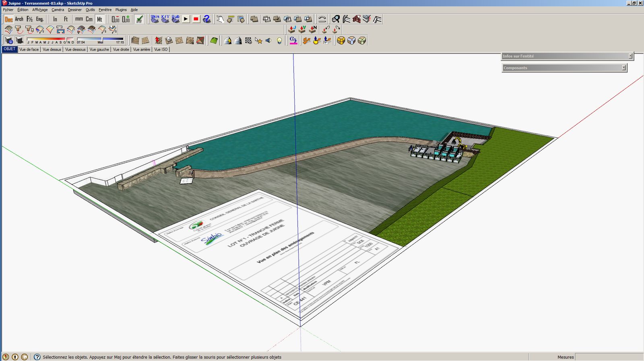Select the Intersect solids tool
This screenshot has height=361, width=644.
tap(267, 19)
